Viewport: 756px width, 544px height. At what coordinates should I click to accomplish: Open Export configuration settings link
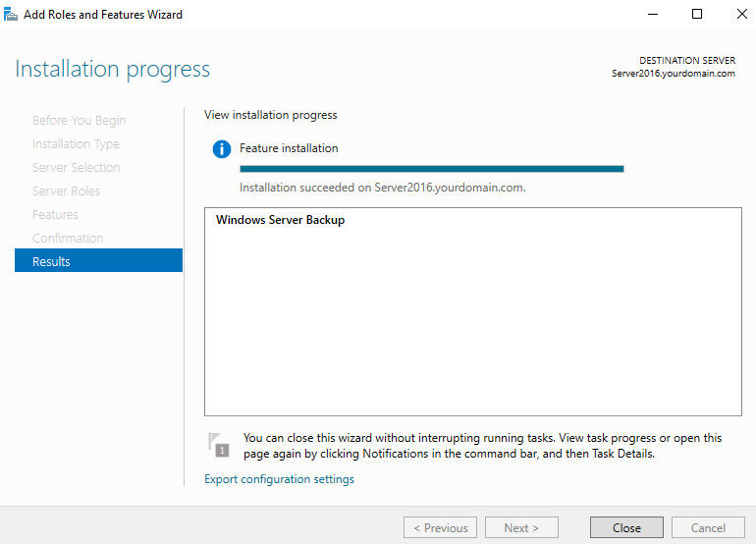tap(279, 479)
